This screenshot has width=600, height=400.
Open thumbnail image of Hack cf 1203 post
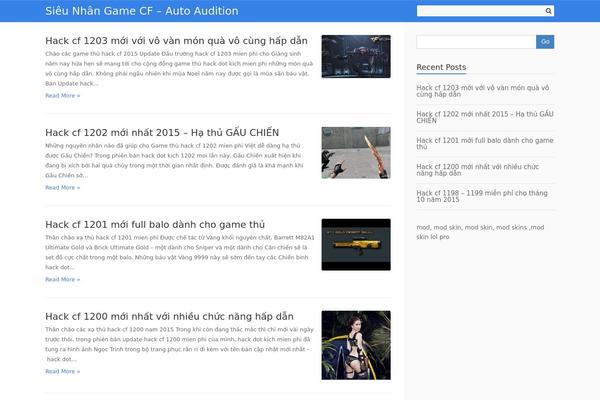click(x=356, y=57)
